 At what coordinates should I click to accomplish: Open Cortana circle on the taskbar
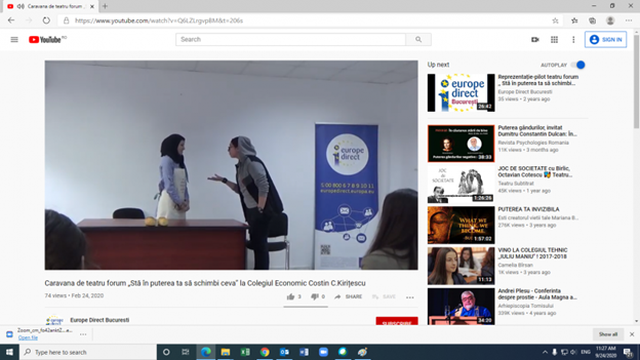click(x=166, y=352)
